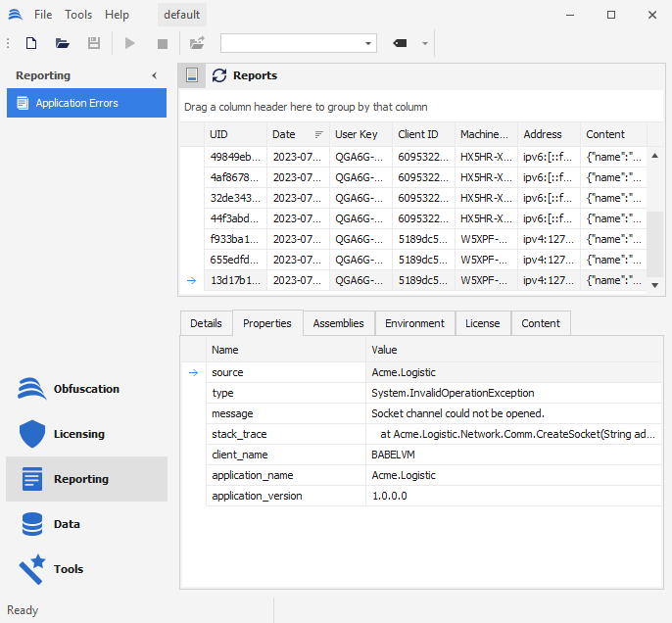
Task: Switch to the Assemblies tab
Action: click(338, 323)
